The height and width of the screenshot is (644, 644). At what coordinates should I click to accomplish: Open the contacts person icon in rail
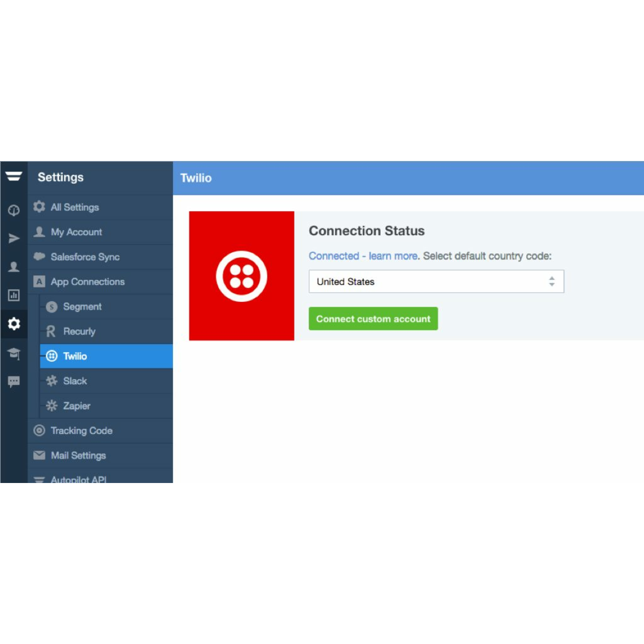point(14,267)
